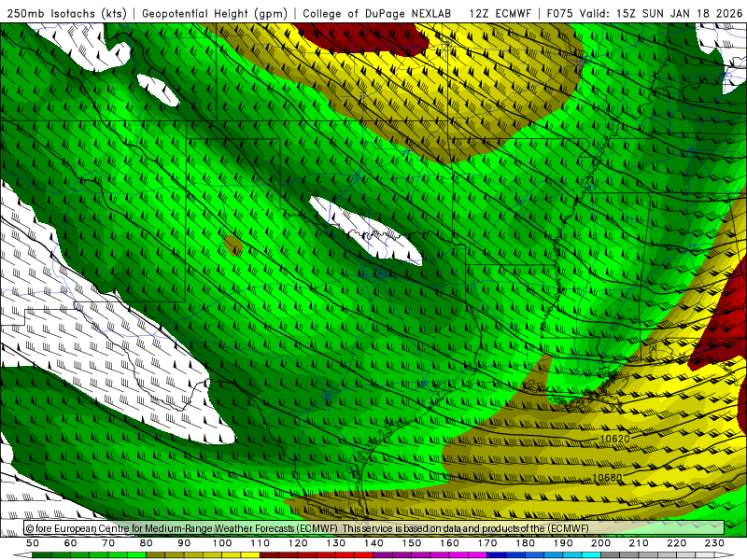
Task: Click the 80 value on the color scale
Action: coord(147,543)
